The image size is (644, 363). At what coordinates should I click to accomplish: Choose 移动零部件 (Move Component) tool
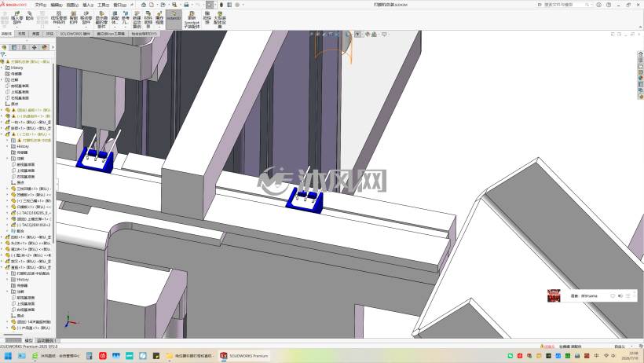coord(86,18)
